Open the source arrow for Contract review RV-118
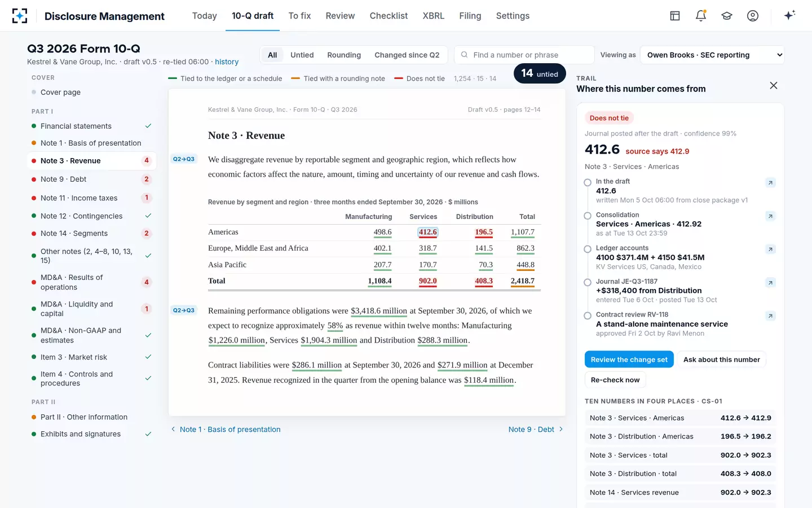The width and height of the screenshot is (812, 508). [x=770, y=316]
